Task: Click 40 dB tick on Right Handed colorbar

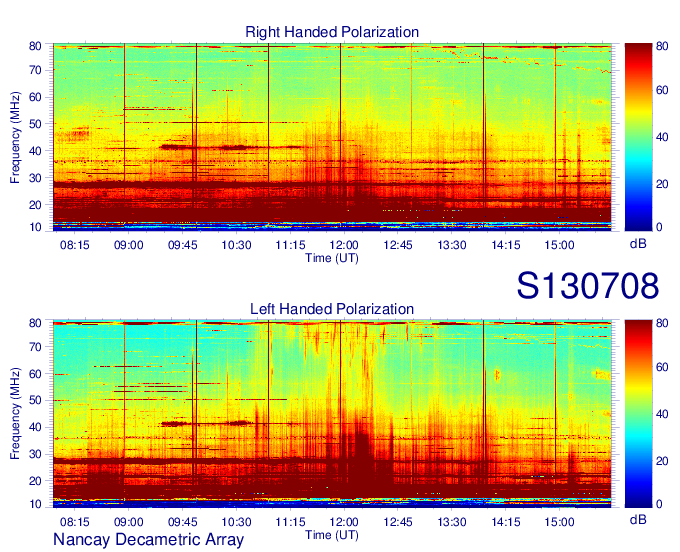Action: point(662,137)
